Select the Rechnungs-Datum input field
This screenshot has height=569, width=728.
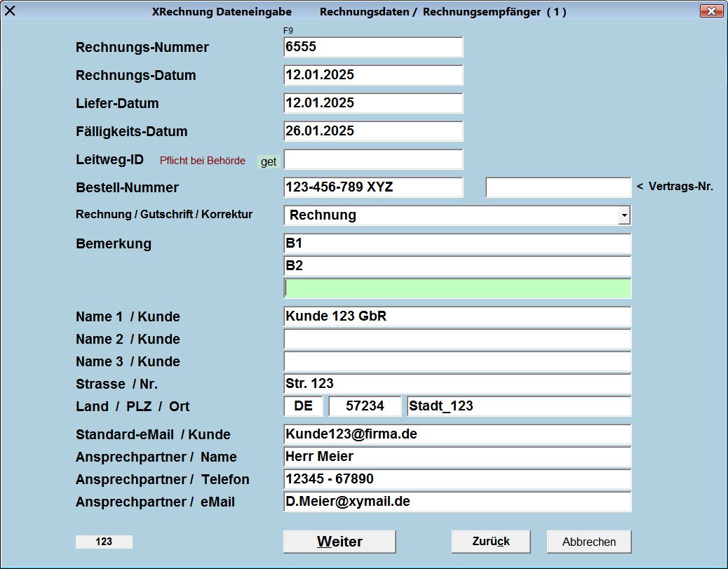click(373, 75)
